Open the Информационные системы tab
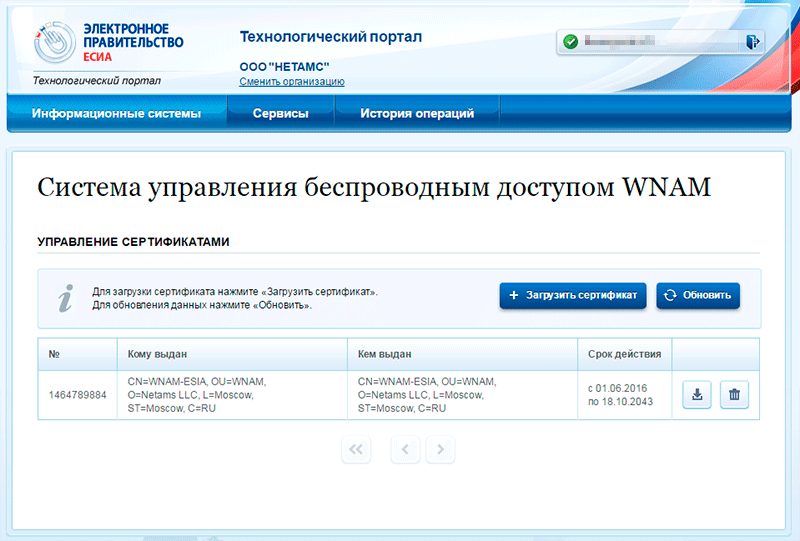The height and width of the screenshot is (541, 800). (116, 114)
